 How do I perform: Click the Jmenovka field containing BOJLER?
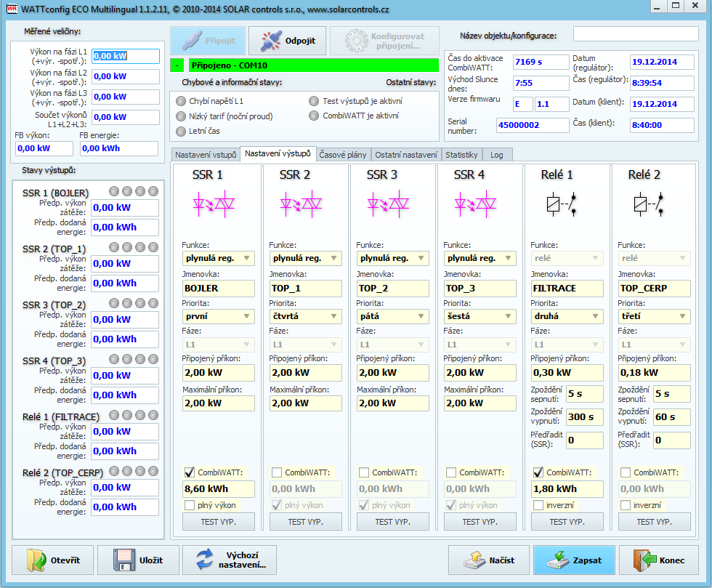[x=219, y=288]
